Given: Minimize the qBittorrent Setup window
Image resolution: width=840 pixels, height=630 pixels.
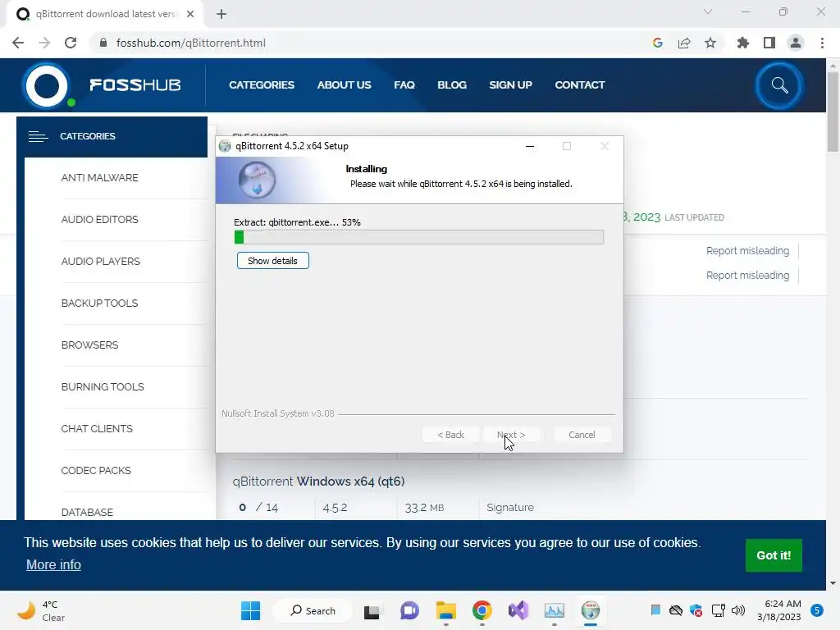Looking at the screenshot, I should point(530,146).
